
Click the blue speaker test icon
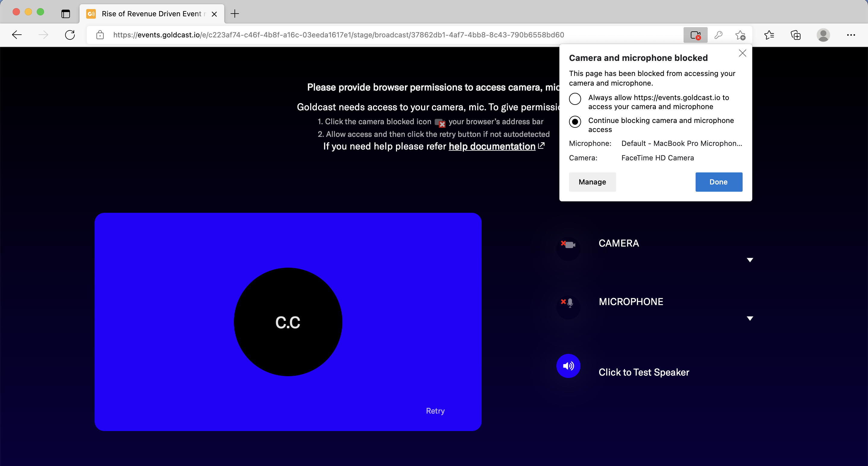tap(568, 366)
